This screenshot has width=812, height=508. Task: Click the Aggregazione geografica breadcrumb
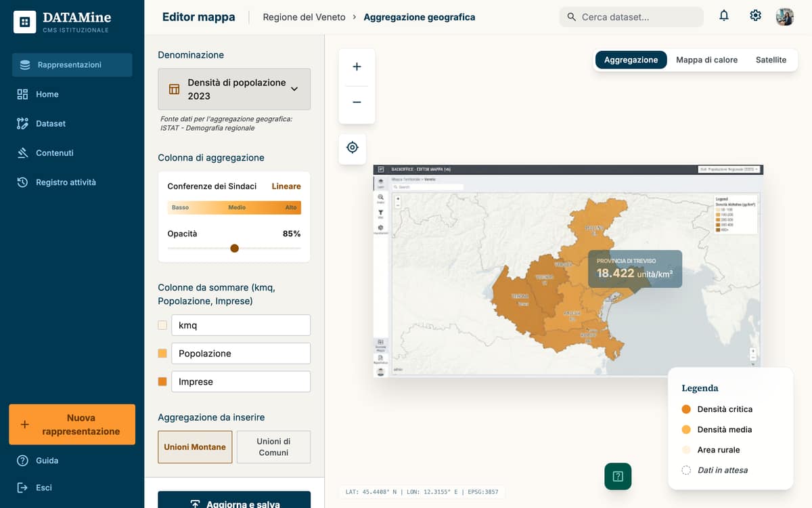[420, 17]
